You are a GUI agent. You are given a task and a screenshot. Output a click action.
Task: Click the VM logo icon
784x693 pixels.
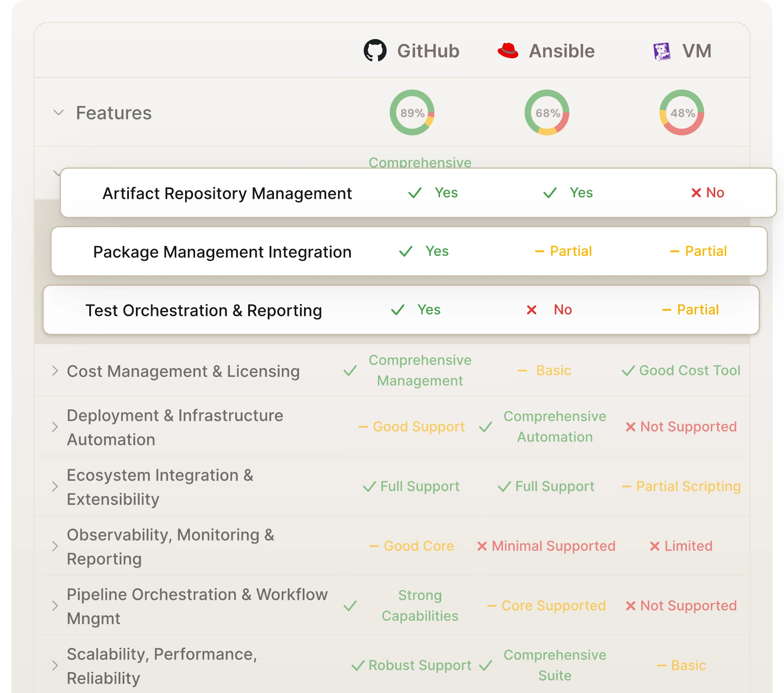click(x=661, y=51)
